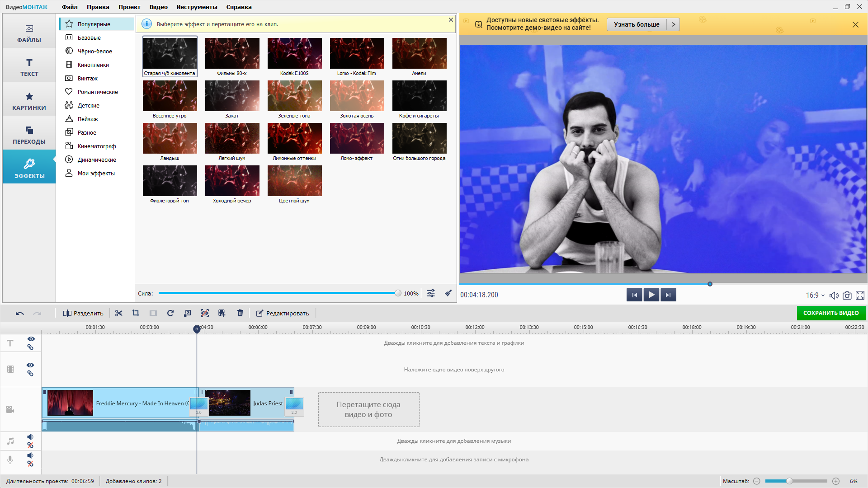Image resolution: width=868 pixels, height=488 pixels.
Task: Mute the microphone track speaker
Action: [30, 455]
